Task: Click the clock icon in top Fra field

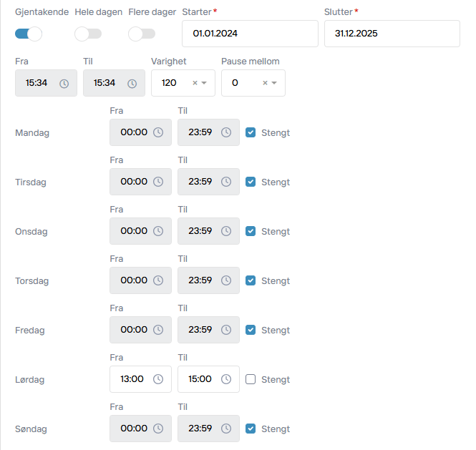Action: coord(64,83)
